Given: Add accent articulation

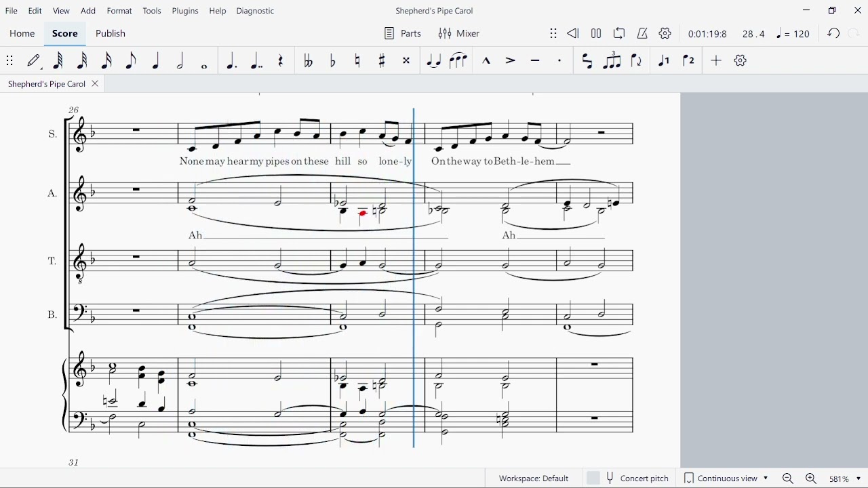Looking at the screenshot, I should coord(511,61).
